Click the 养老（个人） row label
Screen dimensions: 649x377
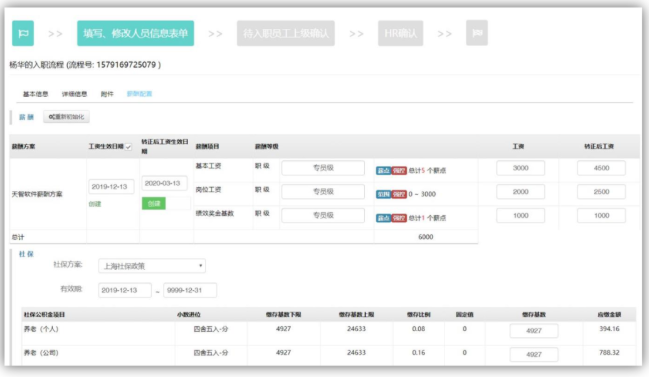click(41, 329)
